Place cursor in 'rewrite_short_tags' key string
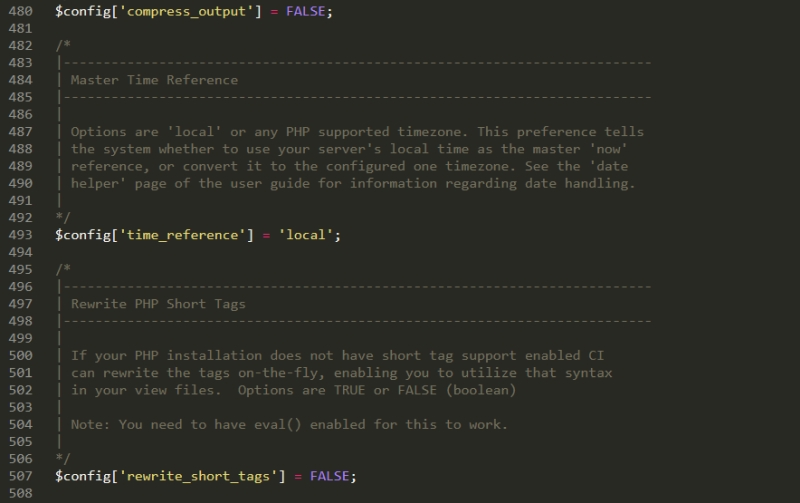The image size is (800, 503). click(198, 476)
